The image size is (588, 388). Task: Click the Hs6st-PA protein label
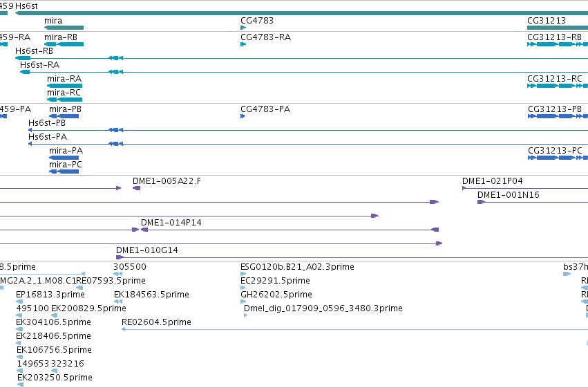(x=48, y=137)
